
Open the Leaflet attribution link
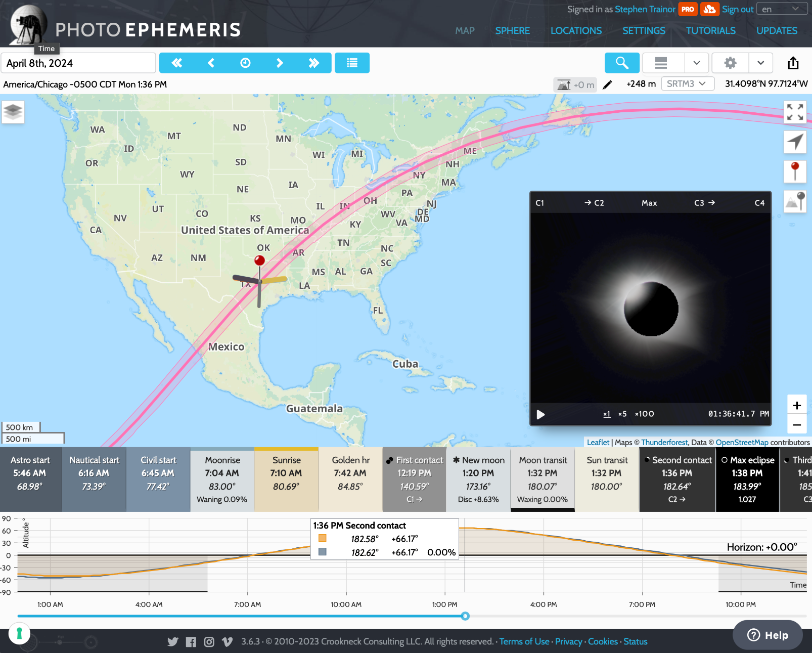point(598,442)
